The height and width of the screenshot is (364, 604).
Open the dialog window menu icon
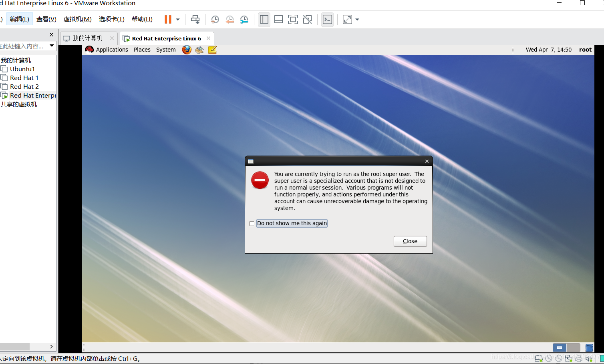pos(251,161)
